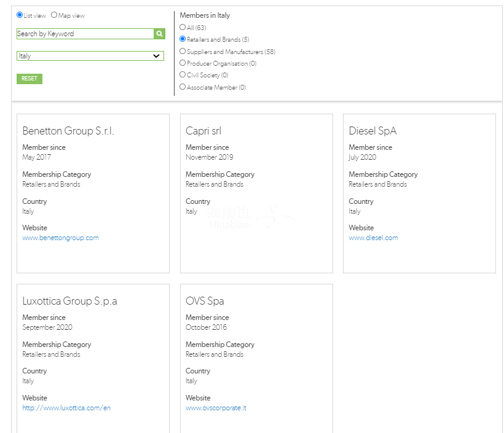Visit the www.diesel.com link

pos(373,238)
